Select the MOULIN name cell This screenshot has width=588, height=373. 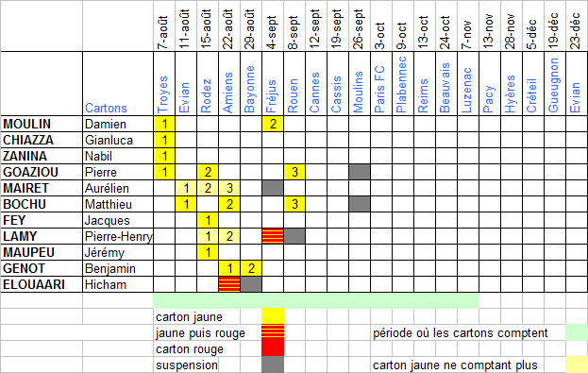click(x=42, y=124)
